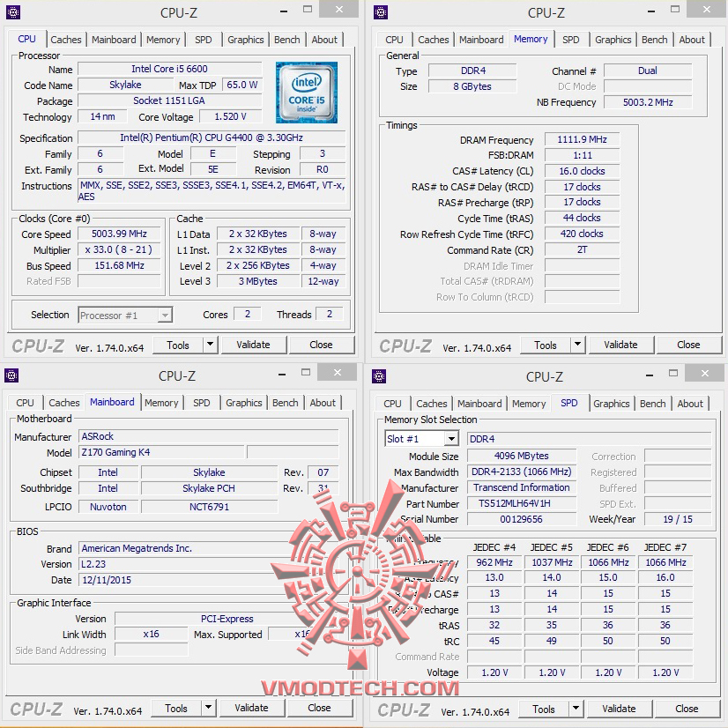This screenshot has height=728, width=728.
Task: Switch to CPU tab in the Memory window
Action: (394, 40)
